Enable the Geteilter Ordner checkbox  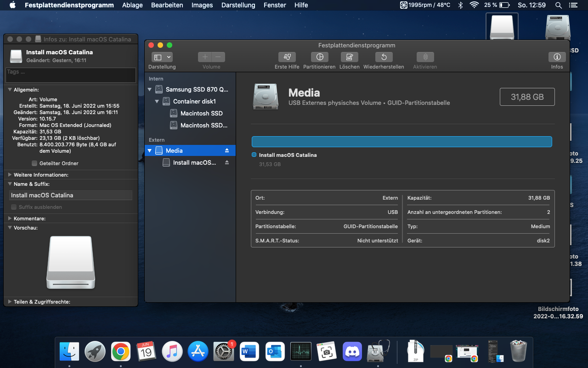tap(34, 163)
